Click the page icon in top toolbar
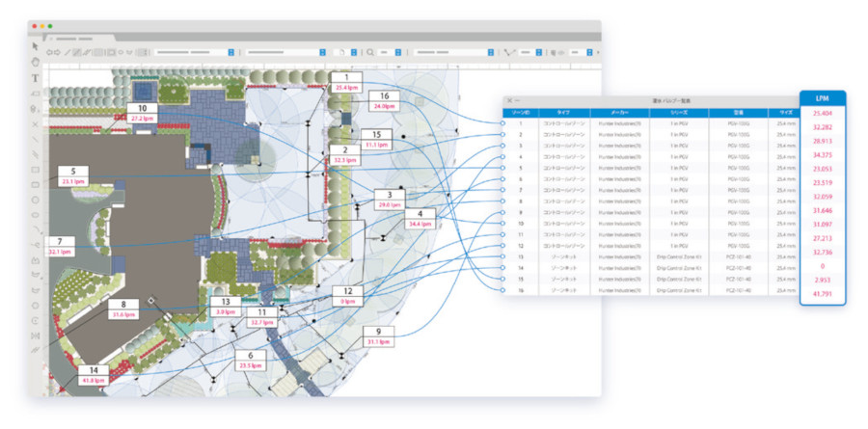868x429 pixels. click(339, 52)
